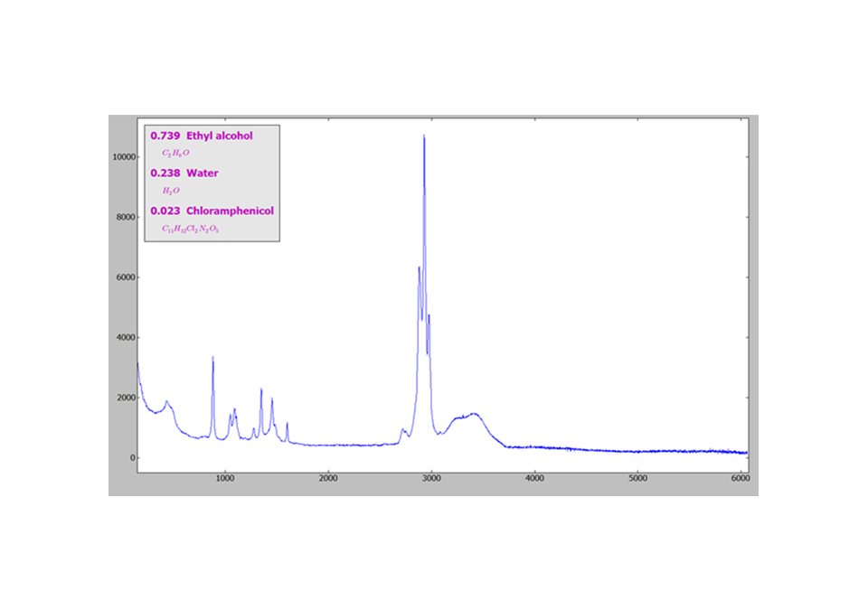Click the '0.023 Chloramphenicol' legend entry

212,211
